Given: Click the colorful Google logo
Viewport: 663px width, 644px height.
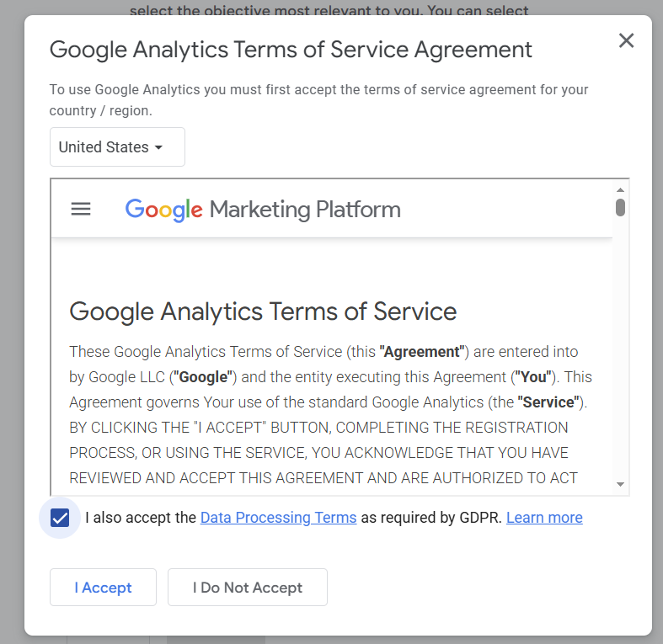Looking at the screenshot, I should pos(163,210).
